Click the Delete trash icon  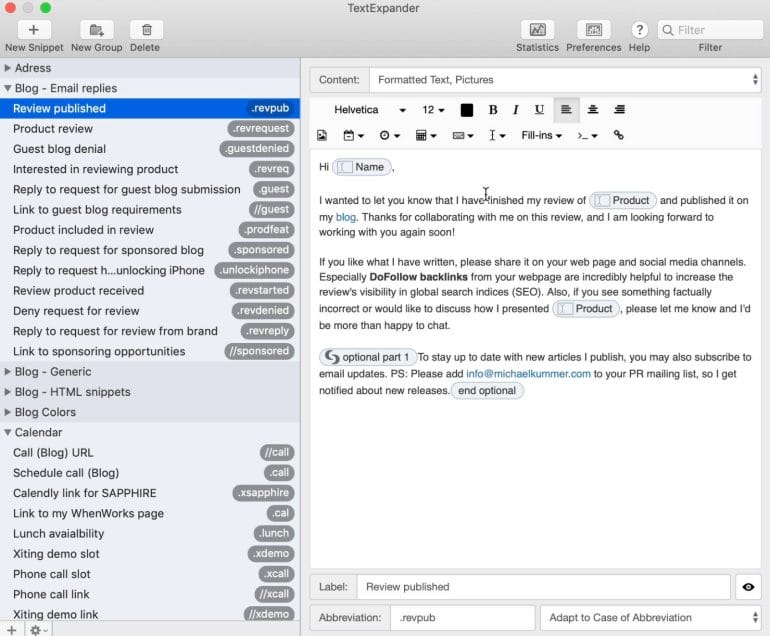[146, 30]
